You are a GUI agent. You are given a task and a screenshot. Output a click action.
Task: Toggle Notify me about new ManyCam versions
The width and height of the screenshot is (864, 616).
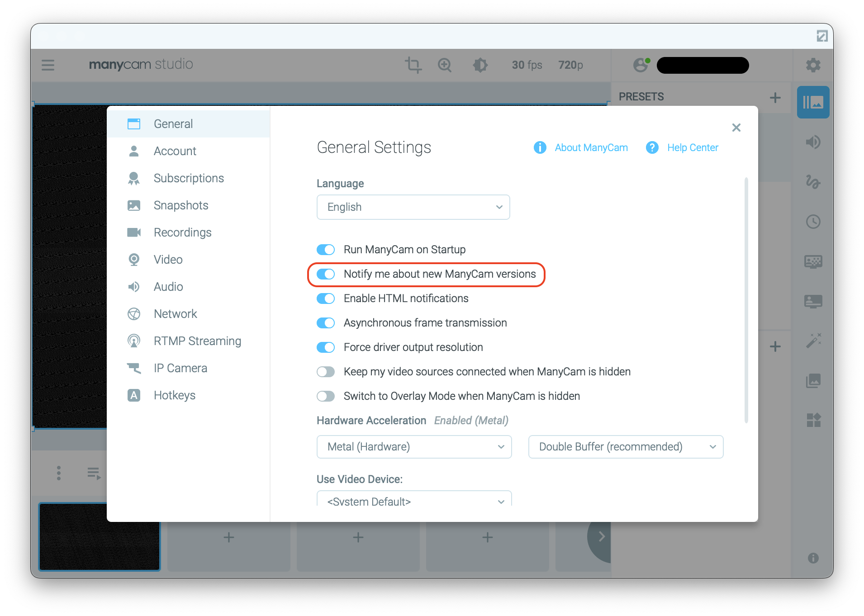pyautogui.click(x=326, y=274)
